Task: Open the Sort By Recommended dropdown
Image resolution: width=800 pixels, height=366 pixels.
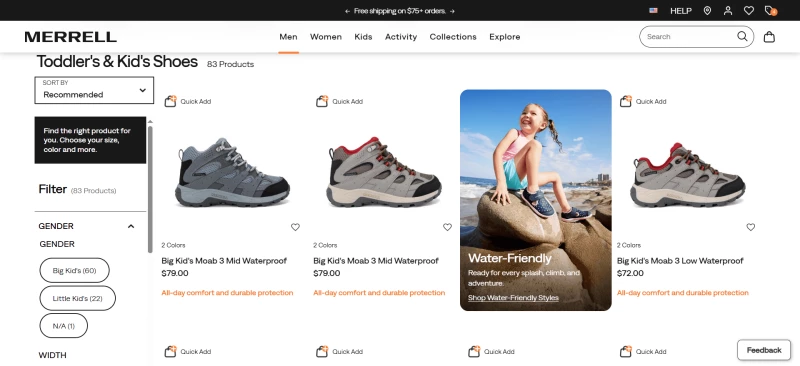Action: pyautogui.click(x=94, y=90)
